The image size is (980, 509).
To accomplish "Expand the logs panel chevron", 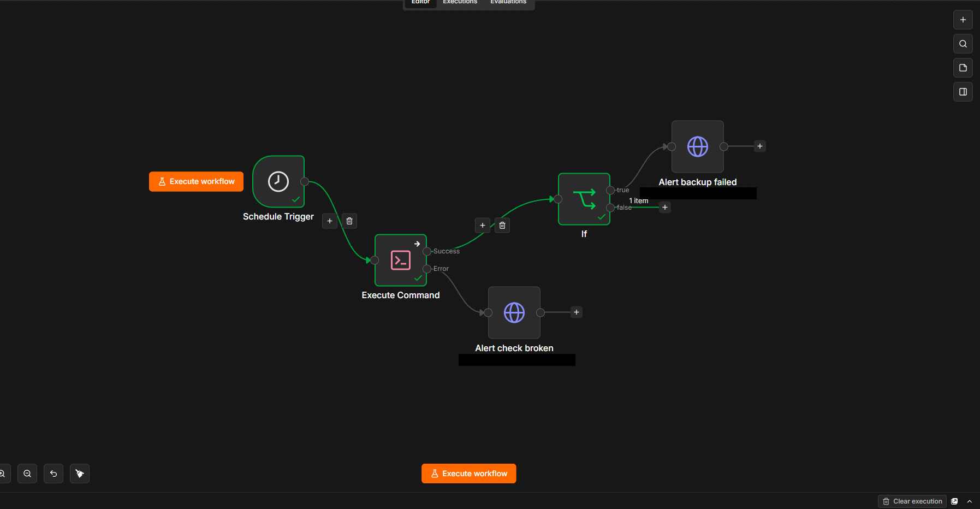I will tap(970, 501).
